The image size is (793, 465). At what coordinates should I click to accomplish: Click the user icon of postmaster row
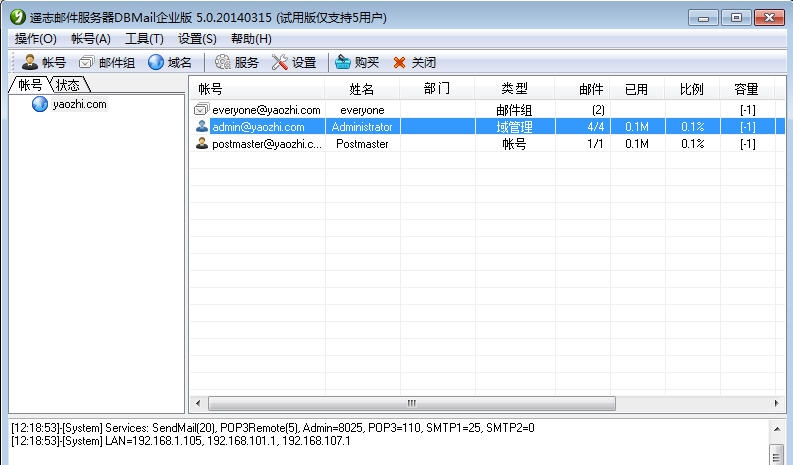point(202,143)
